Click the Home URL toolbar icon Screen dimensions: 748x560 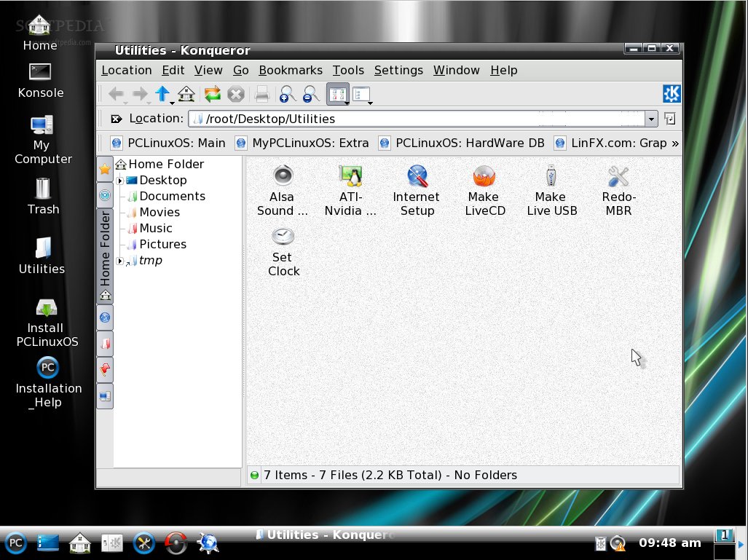[x=186, y=94]
